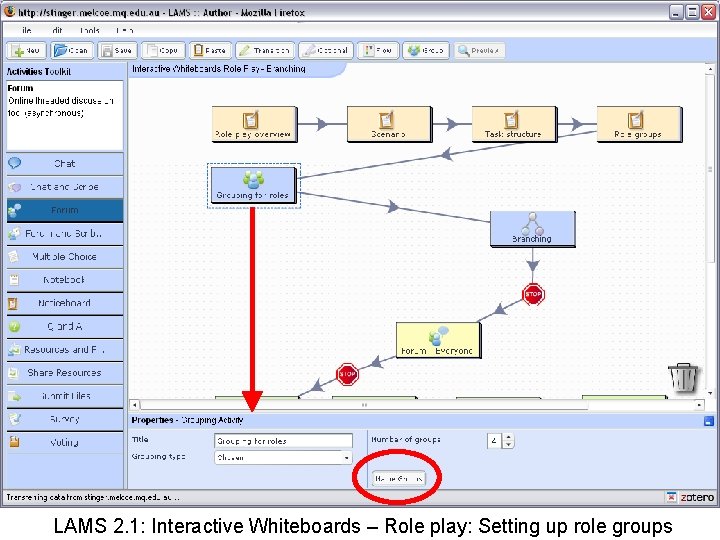Increase number of groups stepper
720x540 pixels.
(508, 437)
